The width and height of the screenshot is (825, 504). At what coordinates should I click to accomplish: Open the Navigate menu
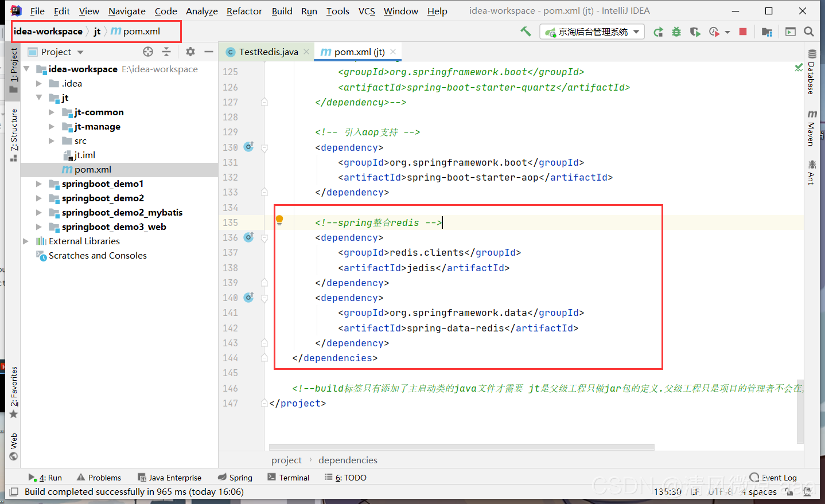127,11
